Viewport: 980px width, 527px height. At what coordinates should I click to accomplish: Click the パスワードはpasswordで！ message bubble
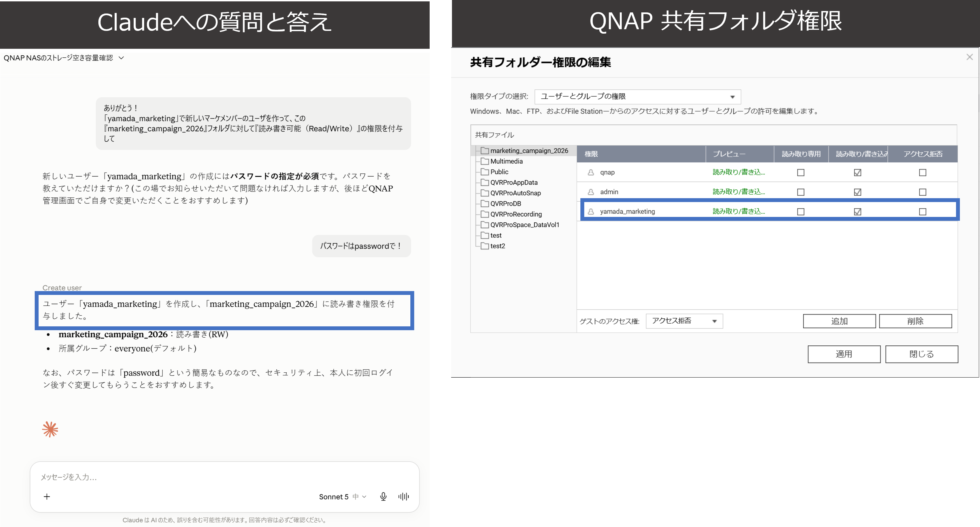(361, 246)
